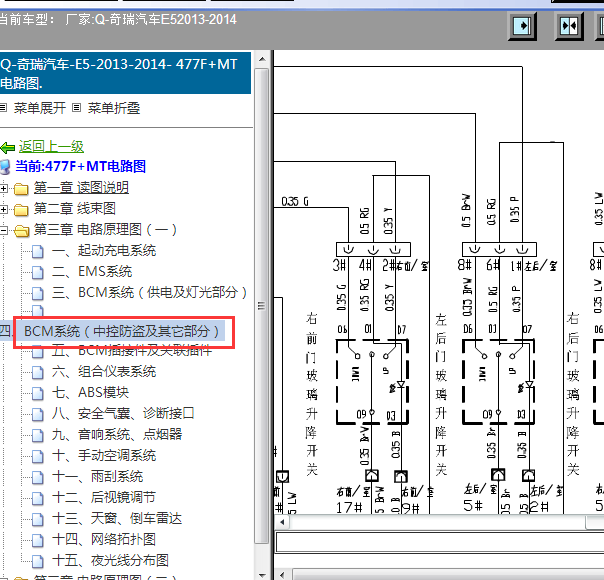The image size is (604, 580).
Task: Click page icon beside EMS系统
Action: click(37, 272)
